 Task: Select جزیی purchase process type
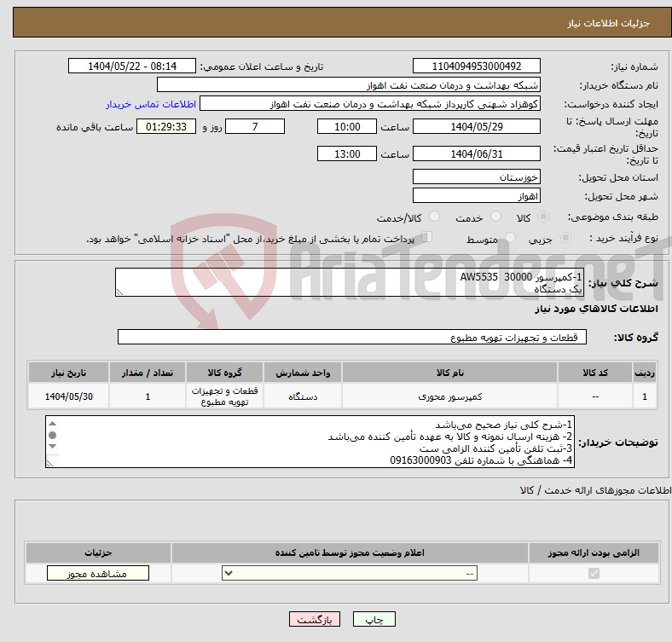(567, 239)
